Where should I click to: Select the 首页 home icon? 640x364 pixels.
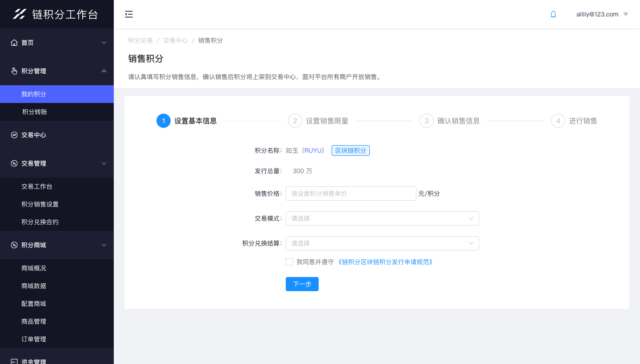15,42
